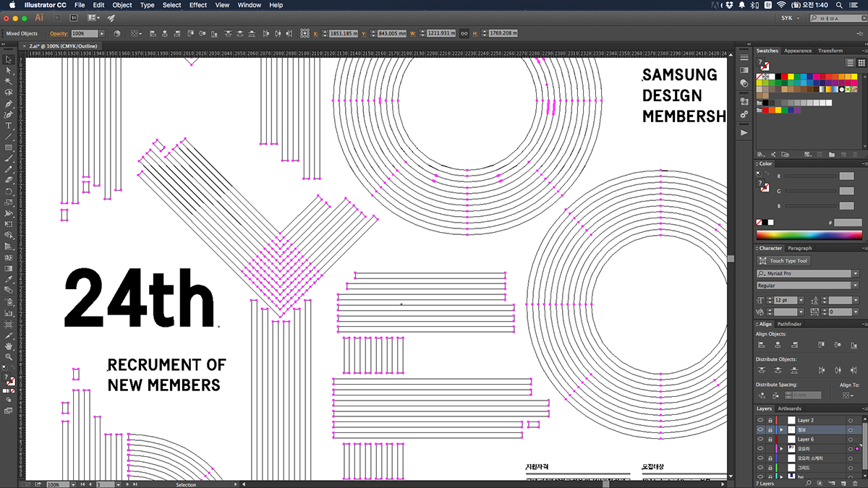Select the Line Segment tool
This screenshot has height=488, width=868.
pos(9,137)
